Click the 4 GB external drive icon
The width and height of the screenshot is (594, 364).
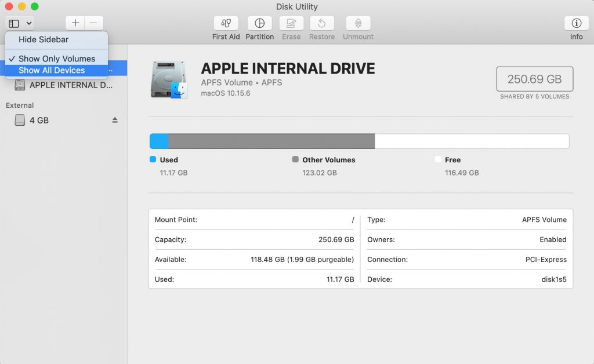[20, 120]
